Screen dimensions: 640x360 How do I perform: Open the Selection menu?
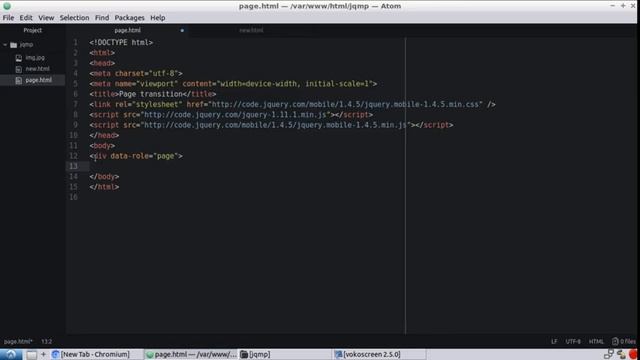(74, 18)
